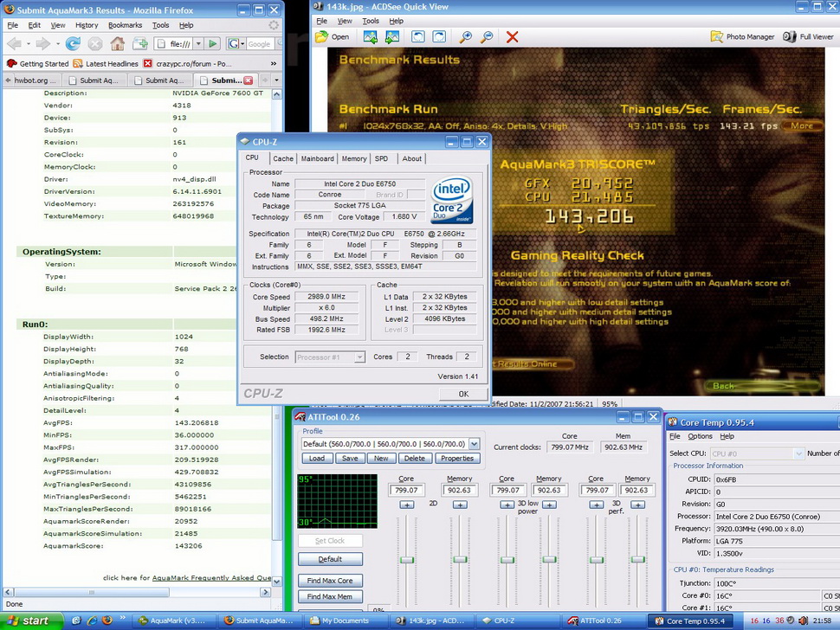Click the 3D perf. Memory plus button
The image size is (840, 630).
(x=637, y=505)
